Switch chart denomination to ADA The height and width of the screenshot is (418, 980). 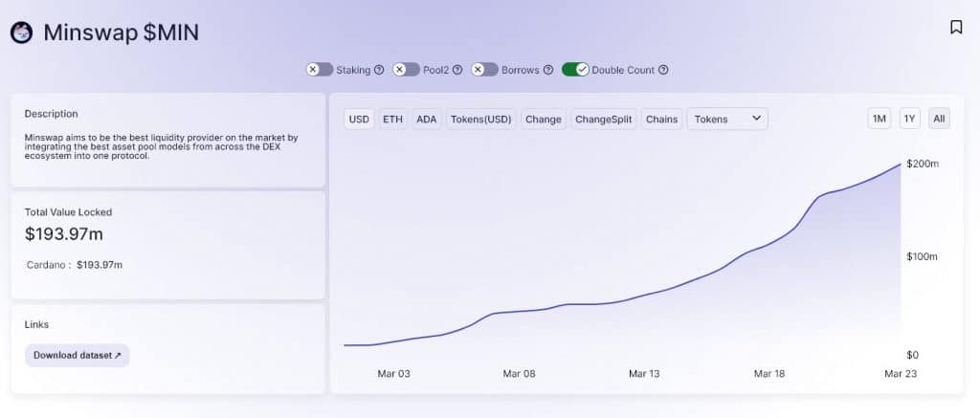click(426, 119)
